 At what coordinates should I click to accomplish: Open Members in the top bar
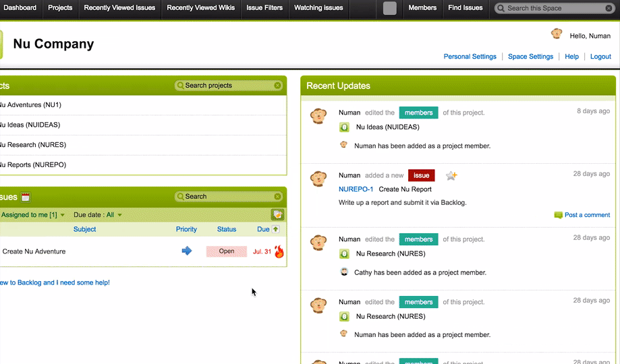[422, 8]
